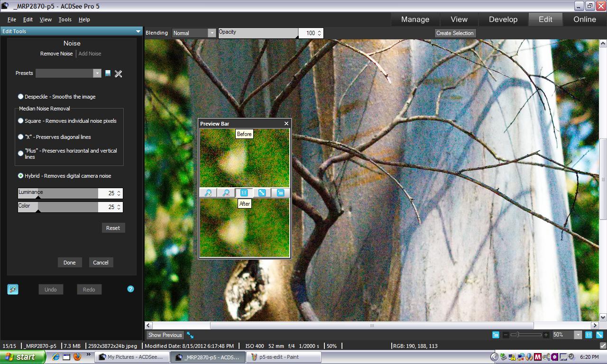Expand the Blending mode Normal dropdown
Screen dimensions: 607x364
pyautogui.click(x=212, y=33)
